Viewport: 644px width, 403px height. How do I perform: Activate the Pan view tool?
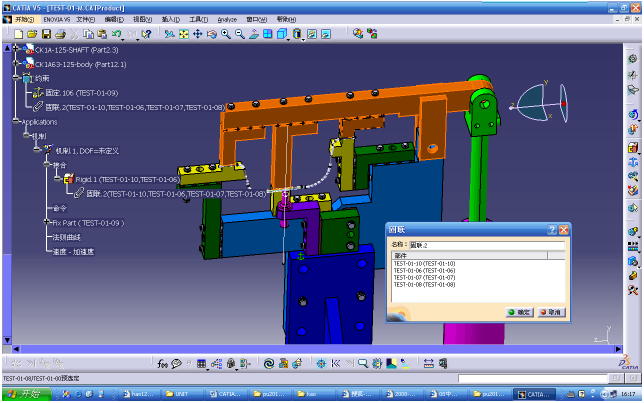[x=197, y=34]
